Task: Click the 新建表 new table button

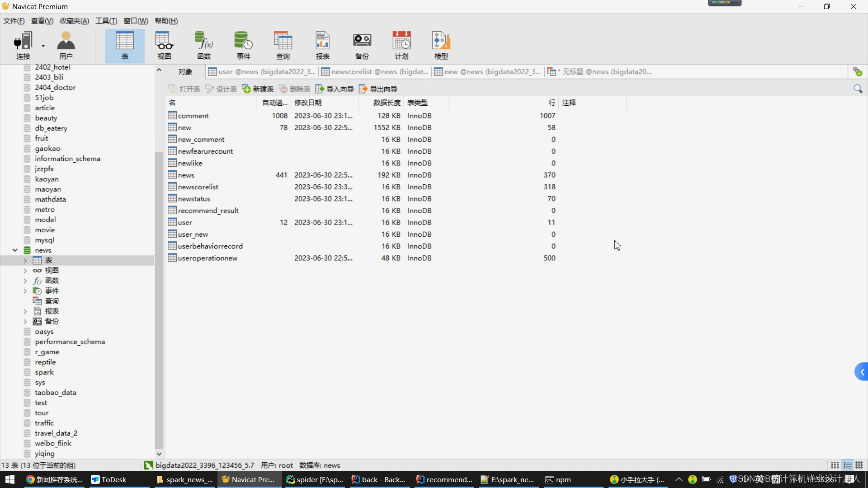Action: (258, 89)
